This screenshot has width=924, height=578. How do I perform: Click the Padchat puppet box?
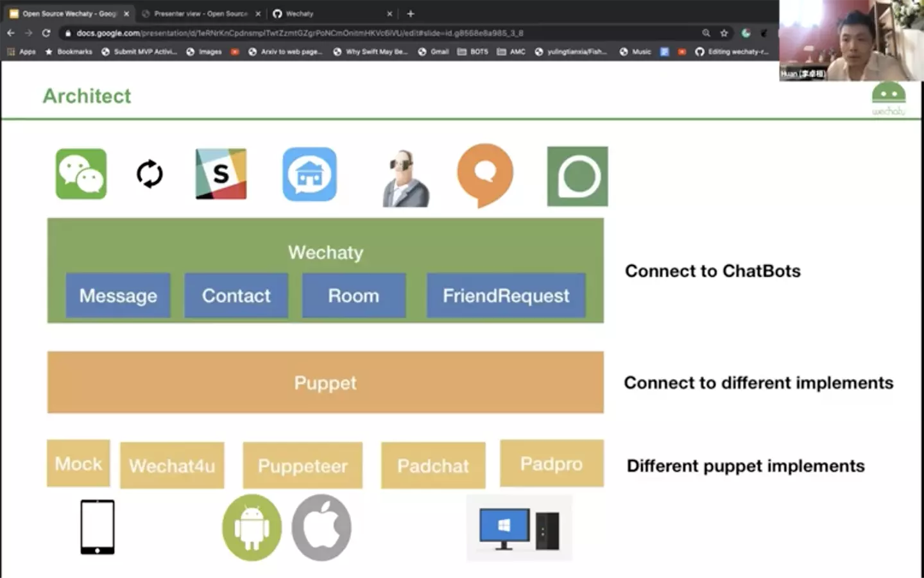[433, 466]
